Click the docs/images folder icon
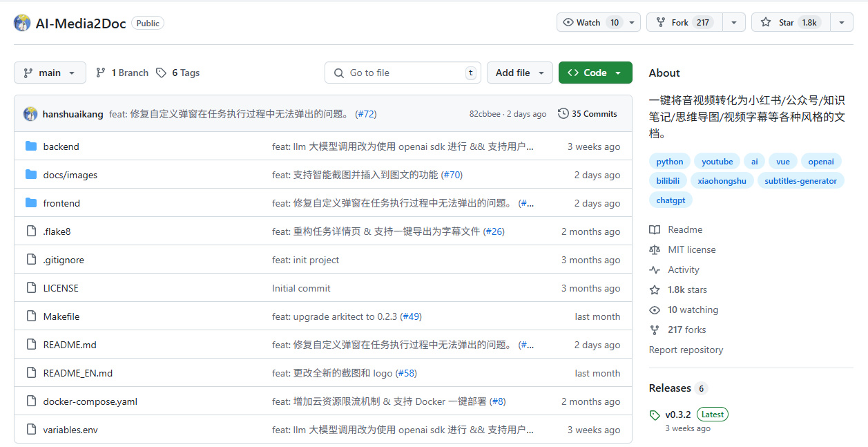868x447 pixels. point(30,175)
